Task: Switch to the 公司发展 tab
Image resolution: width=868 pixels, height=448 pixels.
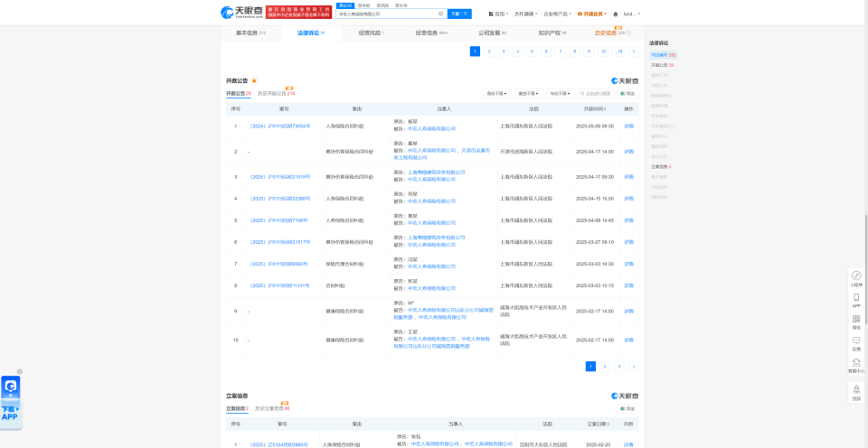Action: pos(492,33)
